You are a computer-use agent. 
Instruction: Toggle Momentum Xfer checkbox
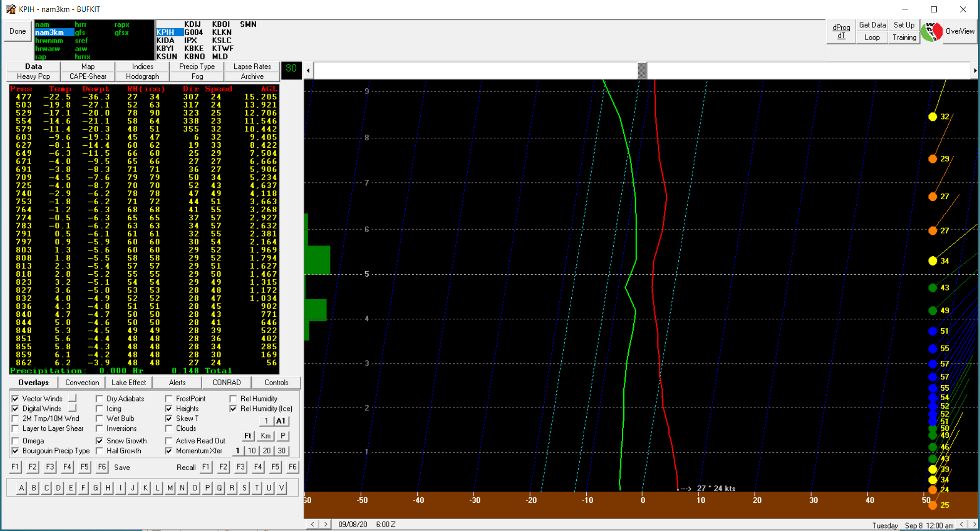tap(169, 451)
